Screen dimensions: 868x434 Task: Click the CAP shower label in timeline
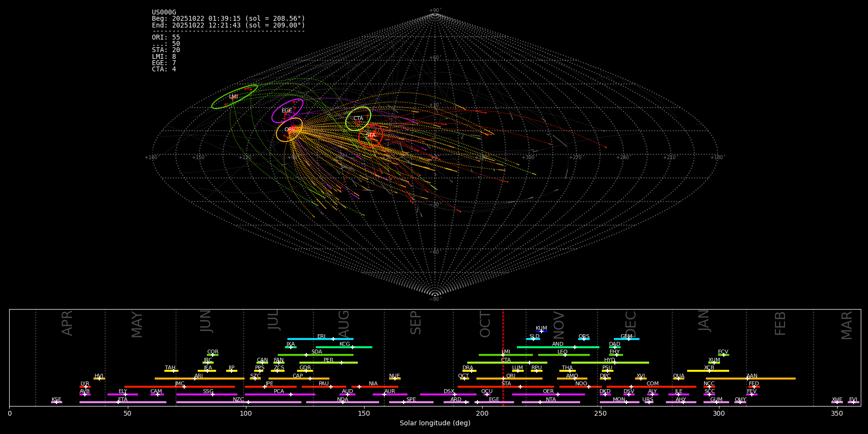(x=298, y=376)
